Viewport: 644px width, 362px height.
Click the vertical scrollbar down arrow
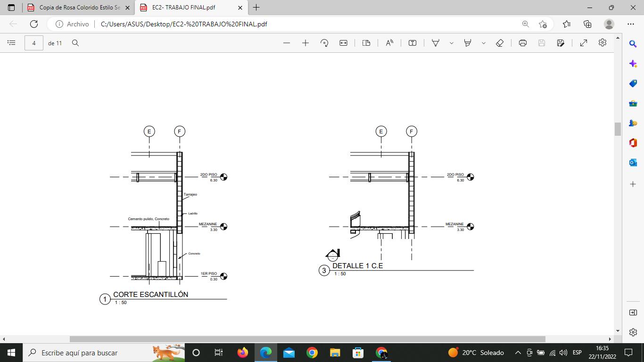[618, 331]
